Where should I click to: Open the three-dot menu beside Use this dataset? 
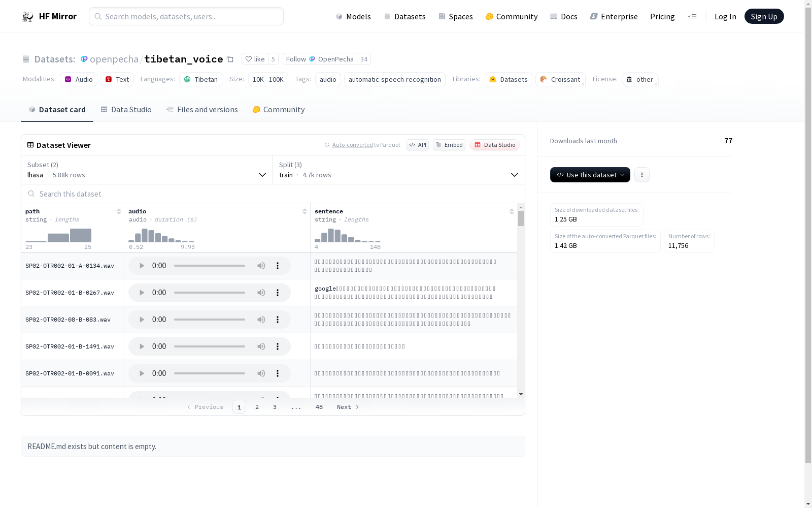point(641,175)
